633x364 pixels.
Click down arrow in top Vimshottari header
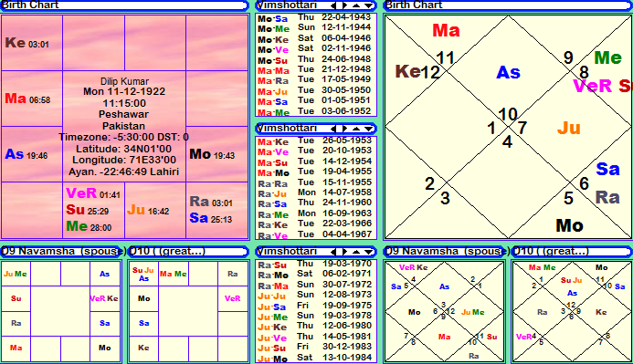tap(369, 5)
